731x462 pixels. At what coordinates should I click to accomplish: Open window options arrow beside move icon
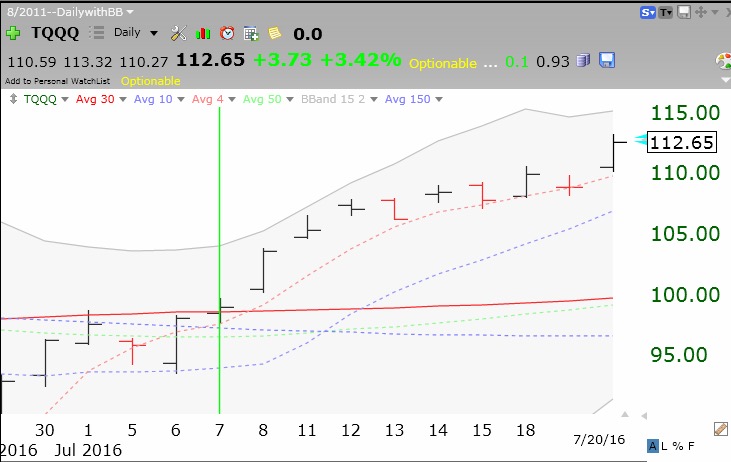coord(715,13)
